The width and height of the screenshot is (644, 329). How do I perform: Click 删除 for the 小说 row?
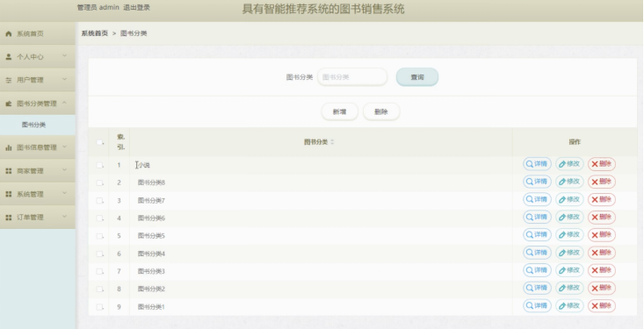(602, 164)
